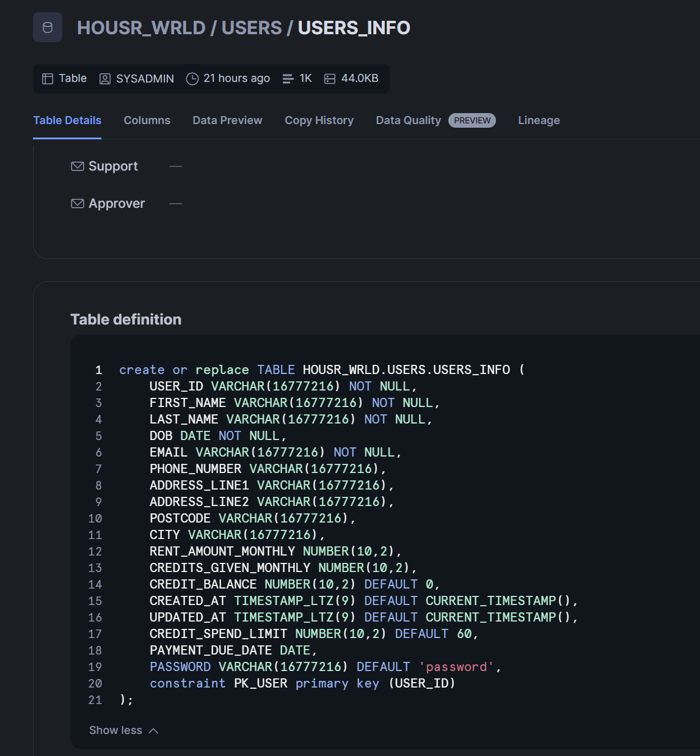Click the SYSADMIN owner icon
The width and height of the screenshot is (700, 756).
point(105,79)
